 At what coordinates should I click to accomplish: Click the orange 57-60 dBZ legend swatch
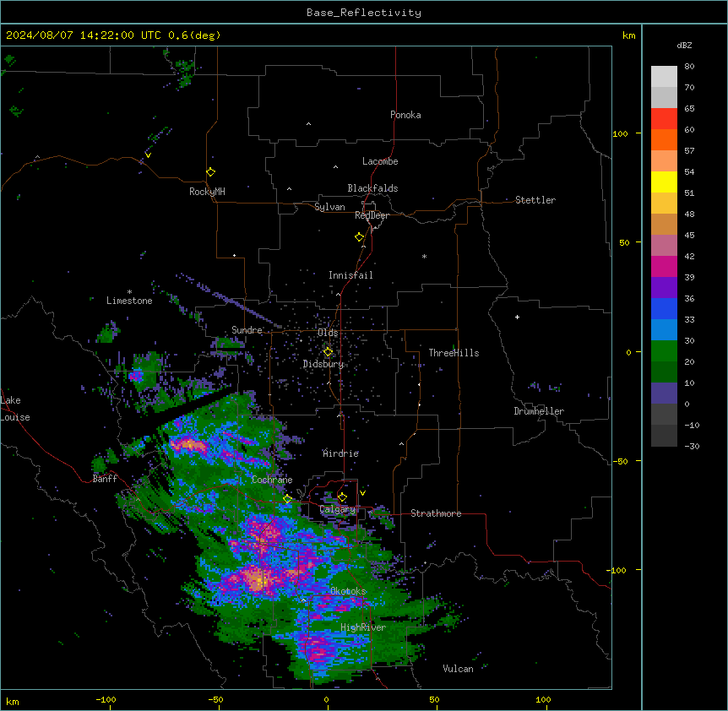[x=664, y=139]
